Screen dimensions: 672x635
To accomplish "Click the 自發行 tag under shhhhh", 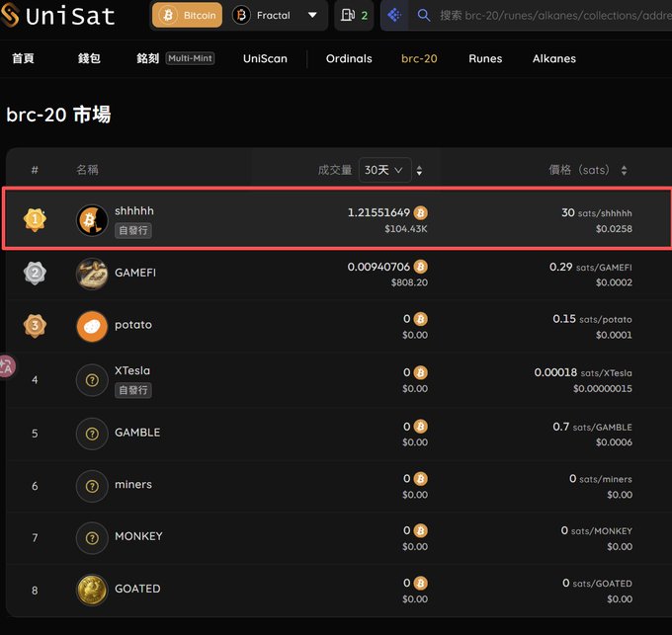I will (x=132, y=230).
